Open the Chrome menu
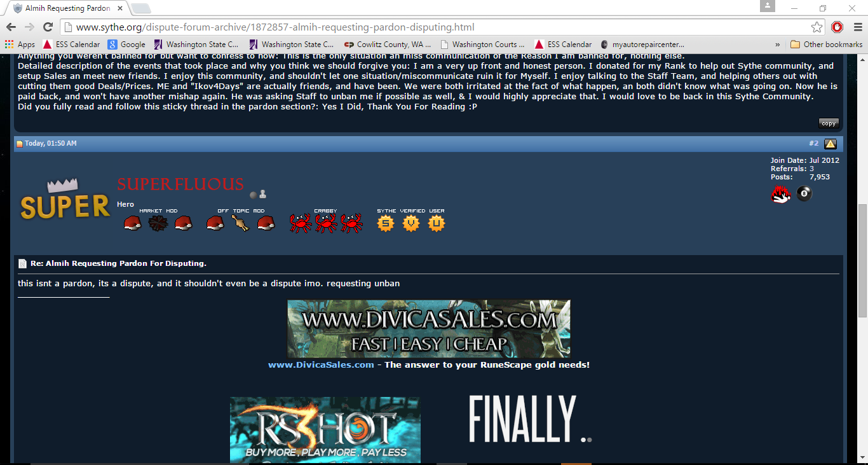The width and height of the screenshot is (868, 465). coord(857,27)
